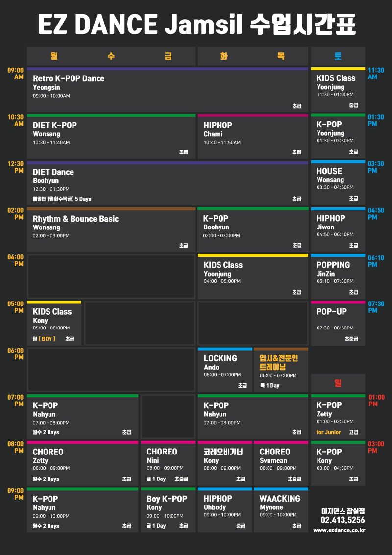Screen dimensions: 392x555
Task: Select the Retro K-POP Dance class block
Action: [168, 90]
